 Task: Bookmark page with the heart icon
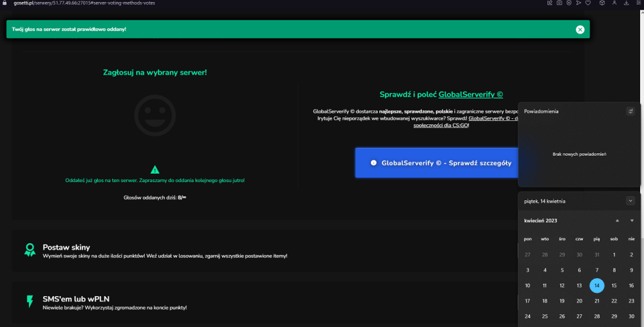tap(588, 3)
